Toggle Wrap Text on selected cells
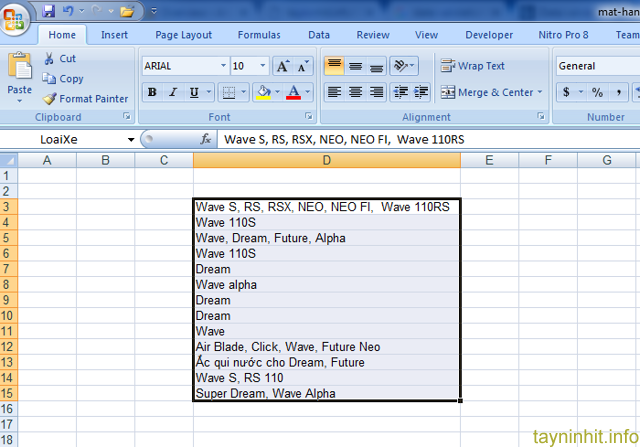The width and height of the screenshot is (640, 447). (473, 66)
